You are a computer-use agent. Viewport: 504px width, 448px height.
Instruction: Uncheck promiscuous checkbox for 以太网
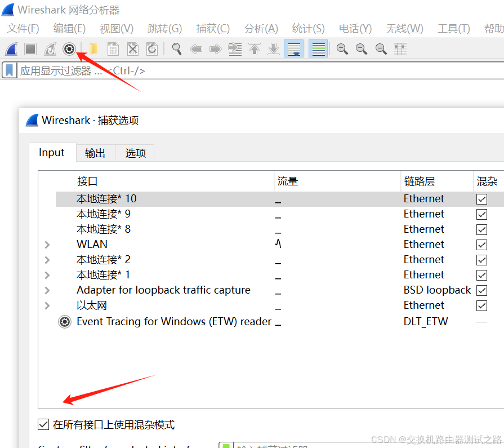[x=481, y=305]
